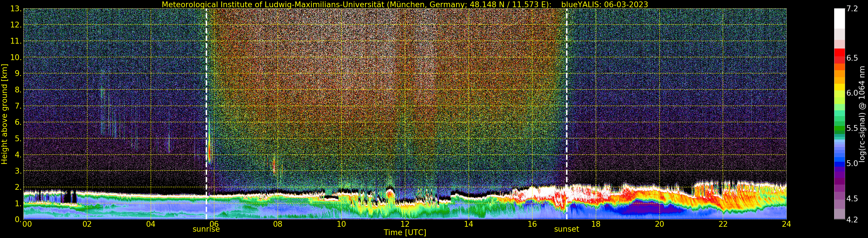This screenshot has width=868, height=238.
Task: Click the 7. tick on the height axis
Action: 18,106
